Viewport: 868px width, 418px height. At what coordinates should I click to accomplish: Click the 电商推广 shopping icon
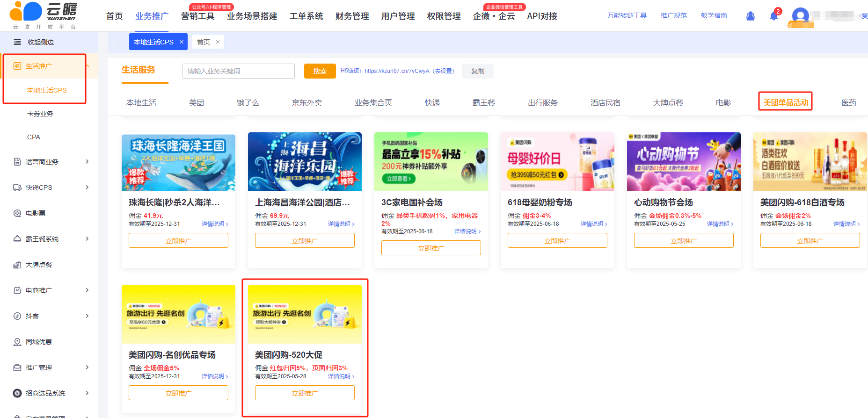[x=17, y=290]
